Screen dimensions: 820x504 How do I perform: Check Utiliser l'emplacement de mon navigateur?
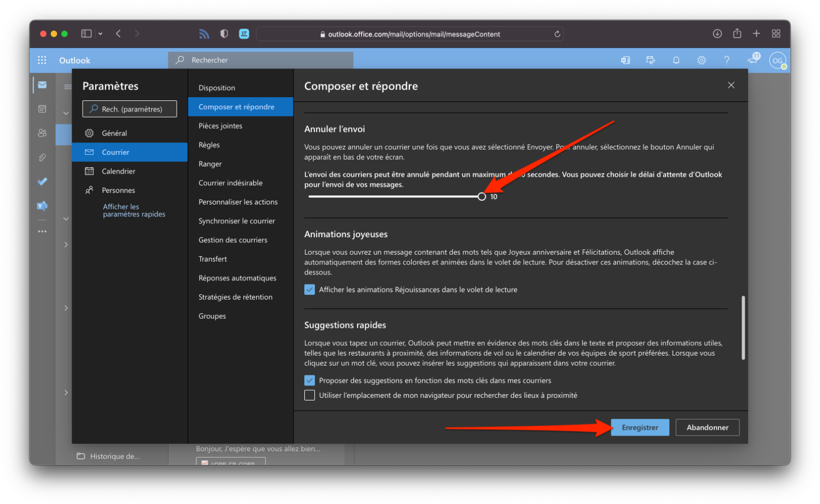pyautogui.click(x=310, y=396)
